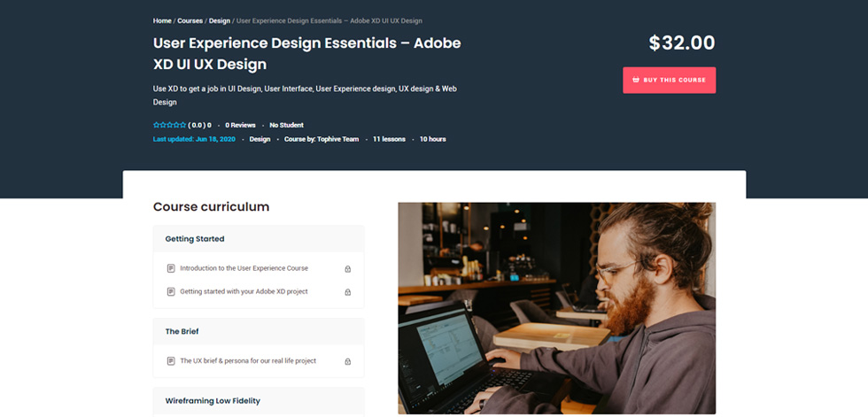Click the document icon beside Getting started with your Adobe XD project
The width and height of the screenshot is (868, 417).
coord(171,291)
